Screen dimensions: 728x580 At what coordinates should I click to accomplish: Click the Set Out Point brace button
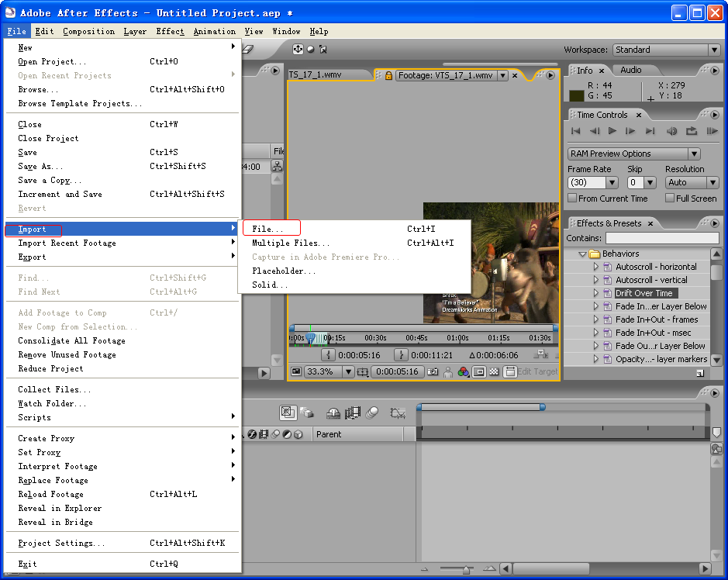tap(401, 355)
